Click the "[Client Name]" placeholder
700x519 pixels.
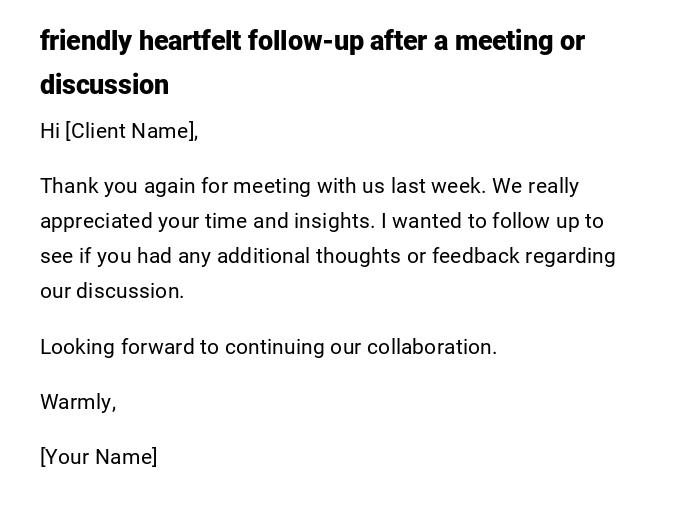coord(131,131)
